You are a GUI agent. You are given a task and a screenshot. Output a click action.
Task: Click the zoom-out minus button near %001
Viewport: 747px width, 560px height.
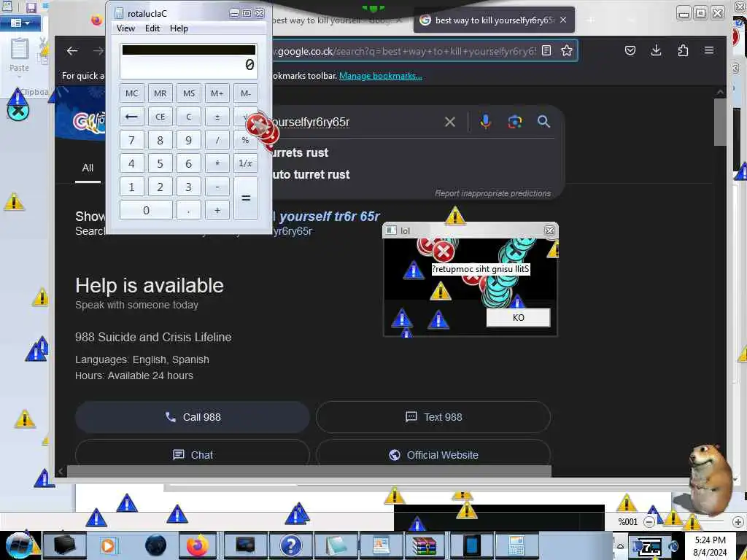(x=649, y=522)
